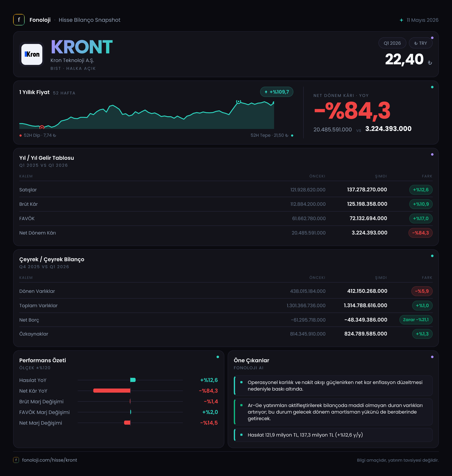Viewport: 452px width, 476px height.
Task: Click the Fonoloji logo icon in header
Action: point(19,20)
